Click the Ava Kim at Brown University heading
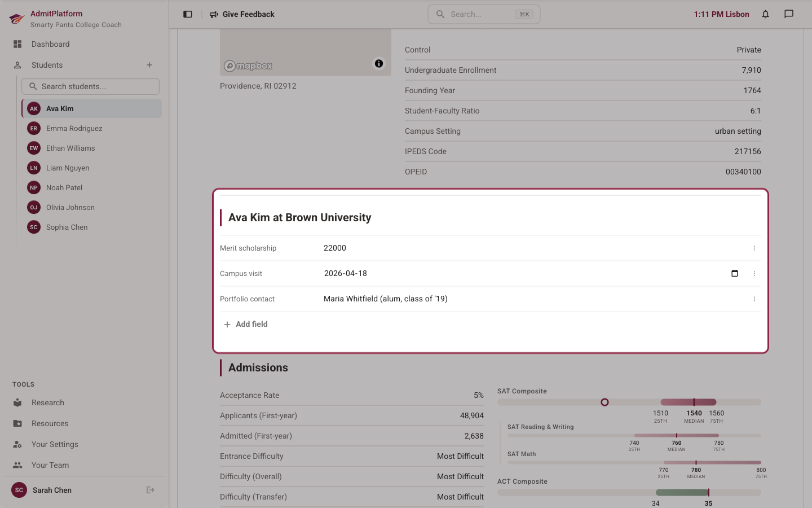This screenshot has width=812, height=508. tap(300, 217)
